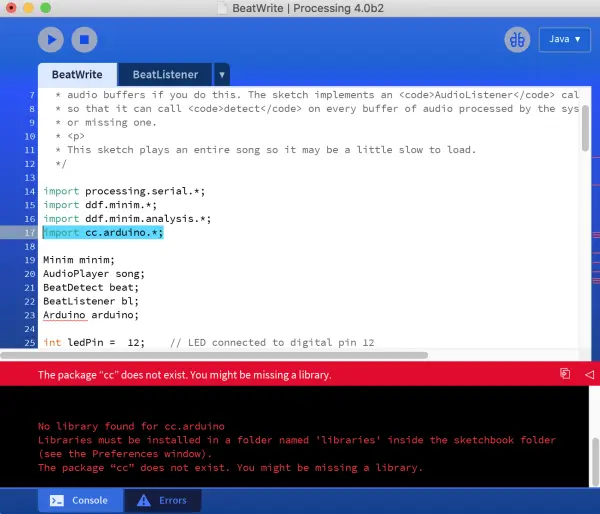
Task: Click the '* <p>' comment line
Action: tap(70, 136)
